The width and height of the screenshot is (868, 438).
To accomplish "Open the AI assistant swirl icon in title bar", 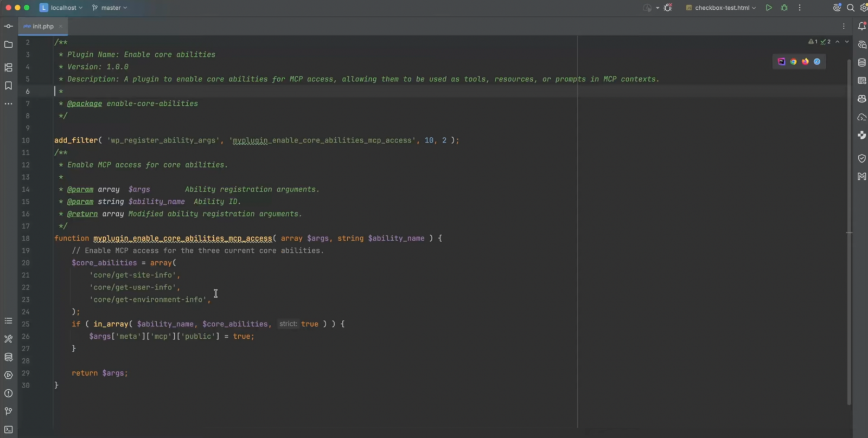I will tap(837, 8).
